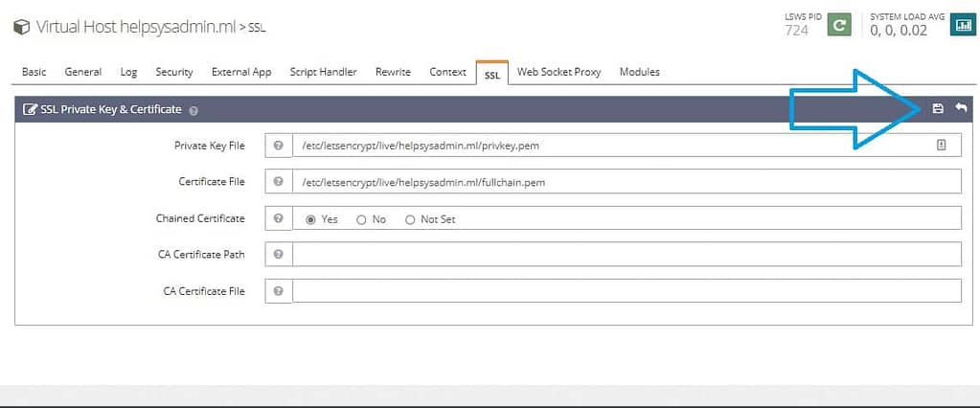Click the Save disk icon in SSL header
Image resolution: width=980 pixels, height=408 pixels.
(938, 109)
